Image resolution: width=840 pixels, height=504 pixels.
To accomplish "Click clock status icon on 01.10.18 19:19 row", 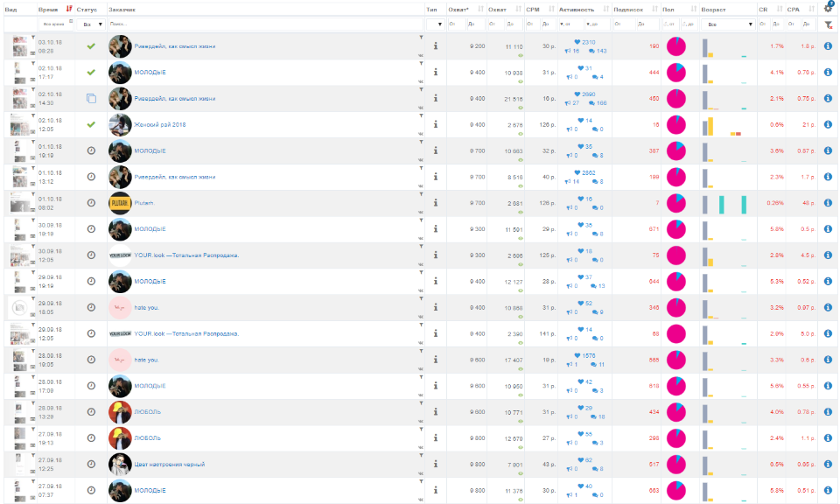I will tap(91, 151).
